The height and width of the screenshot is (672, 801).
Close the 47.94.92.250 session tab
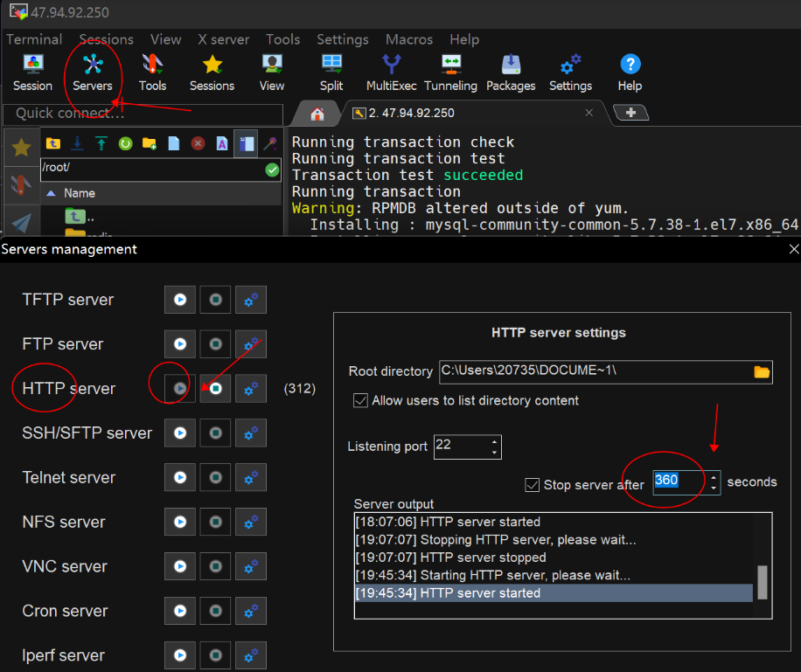[589, 113]
